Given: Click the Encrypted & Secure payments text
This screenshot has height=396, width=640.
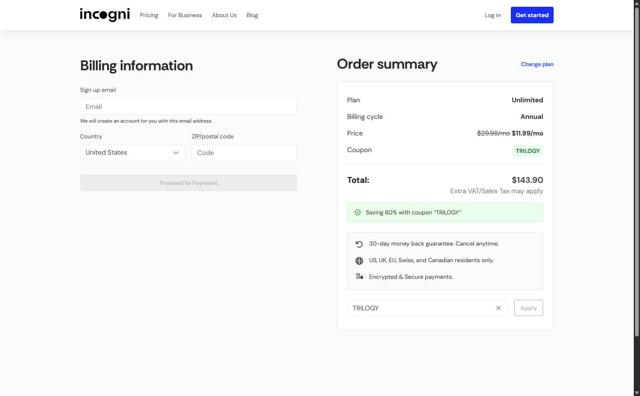Looking at the screenshot, I should coord(411,277).
